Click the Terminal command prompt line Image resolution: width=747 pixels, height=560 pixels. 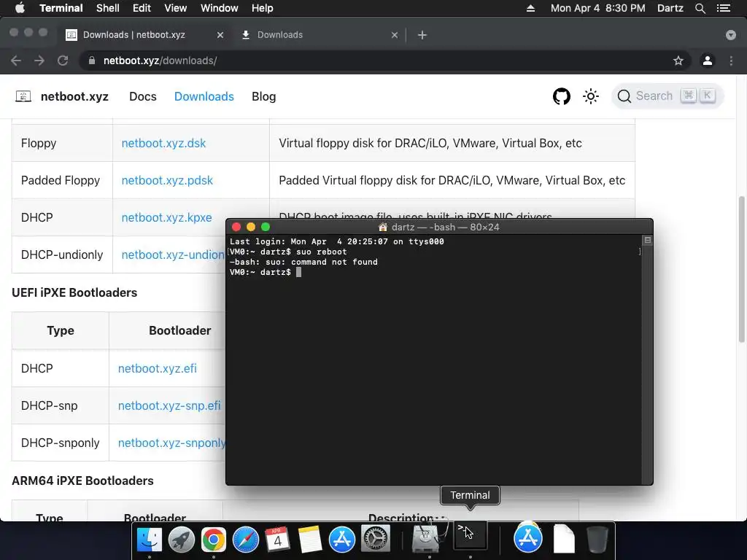[x=265, y=272]
